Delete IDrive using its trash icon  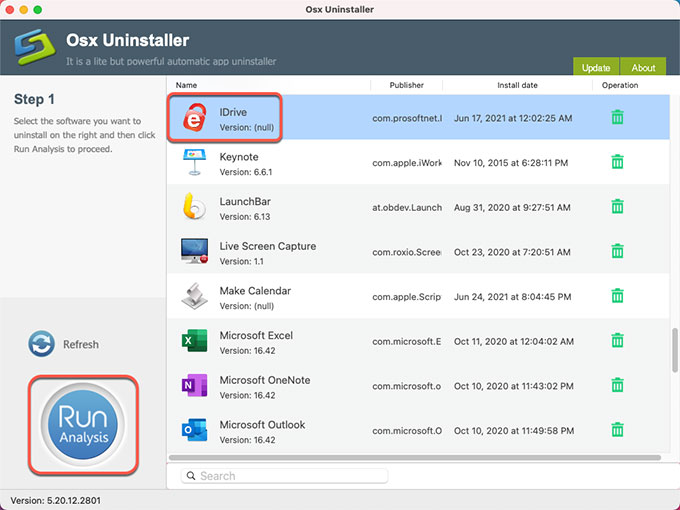[617, 117]
